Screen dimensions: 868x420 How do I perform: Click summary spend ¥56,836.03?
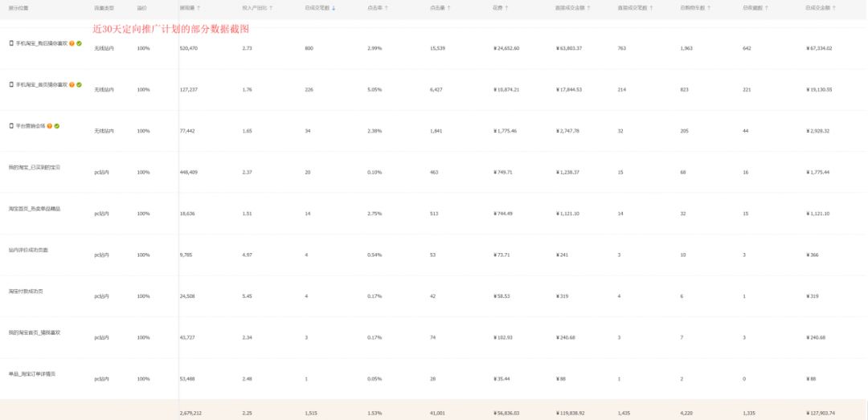[x=506, y=413]
